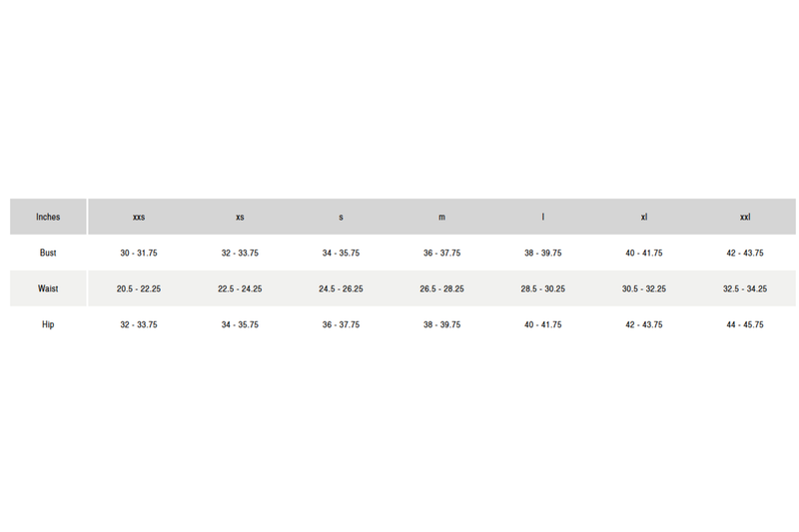This screenshot has height=532, width=799.
Task: Select waist value 22.5 - 24.25
Action: [240, 288]
